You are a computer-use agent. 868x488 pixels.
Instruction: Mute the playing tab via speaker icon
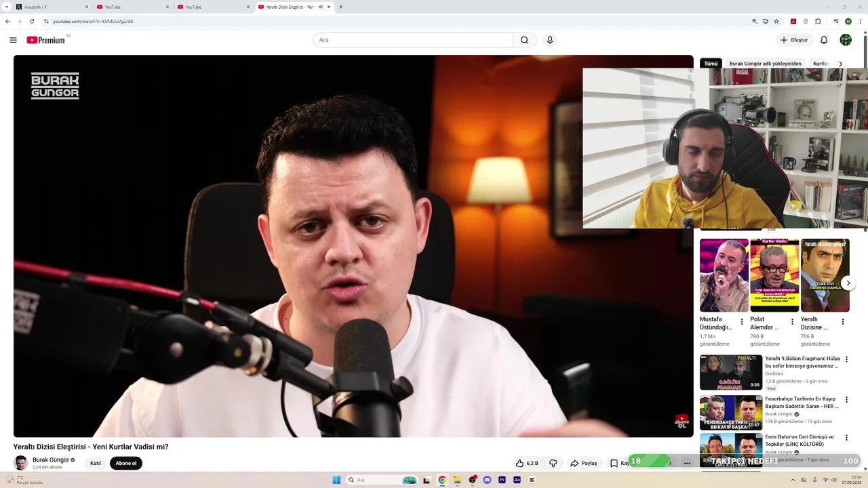pyautogui.click(x=321, y=7)
